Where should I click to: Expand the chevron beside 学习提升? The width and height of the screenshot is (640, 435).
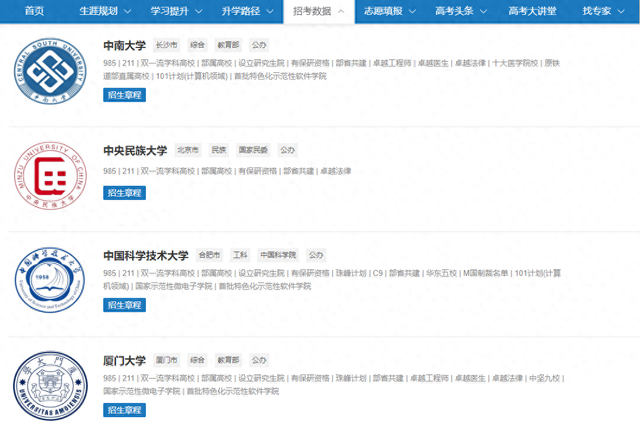click(198, 11)
